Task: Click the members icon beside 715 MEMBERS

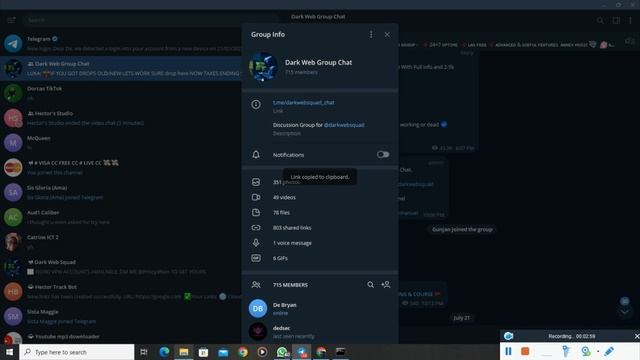Action: [x=256, y=284]
